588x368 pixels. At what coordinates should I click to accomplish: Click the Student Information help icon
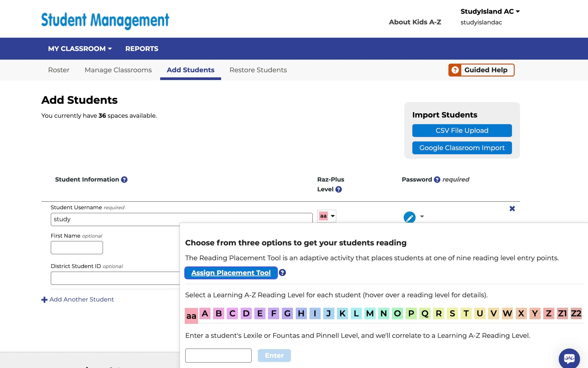pos(124,180)
